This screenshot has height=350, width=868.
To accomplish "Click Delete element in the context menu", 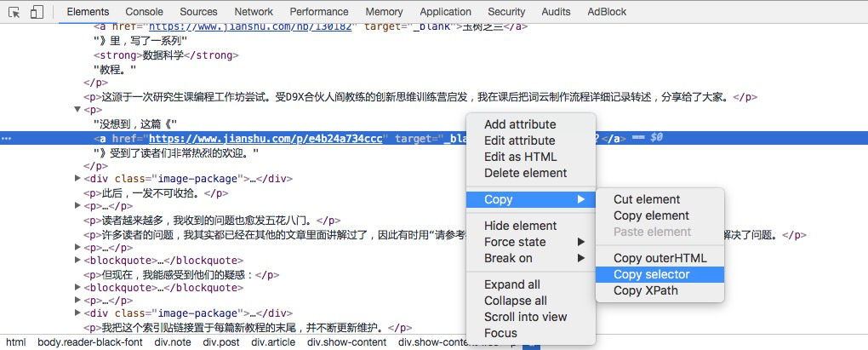I will (525, 173).
